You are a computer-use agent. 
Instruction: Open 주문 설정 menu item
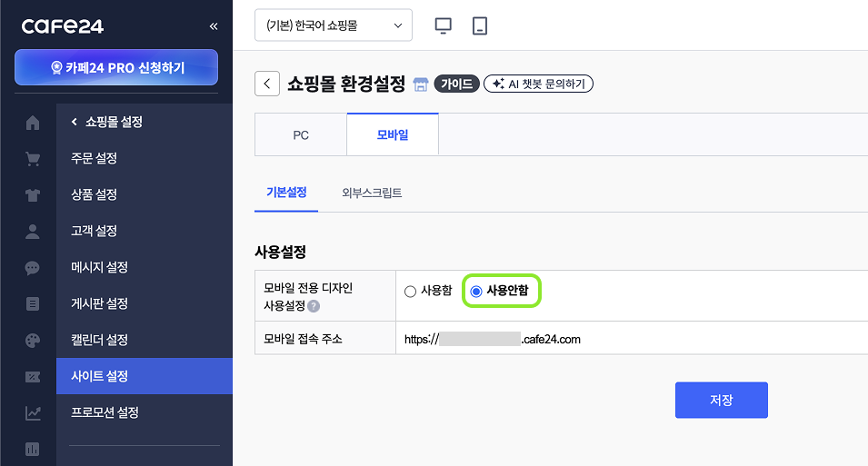(x=144, y=158)
